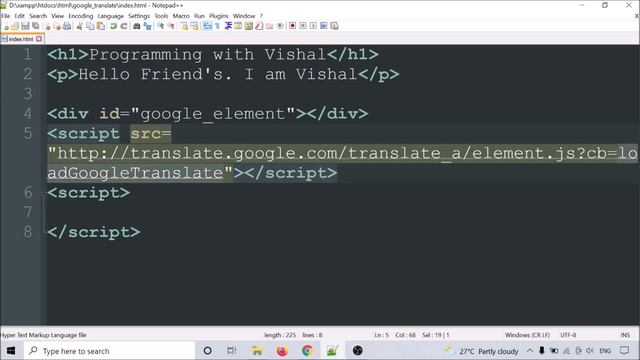The height and width of the screenshot is (360, 640).
Task: Click the Run Macro Multiple Times icon
Action: click(323, 26)
